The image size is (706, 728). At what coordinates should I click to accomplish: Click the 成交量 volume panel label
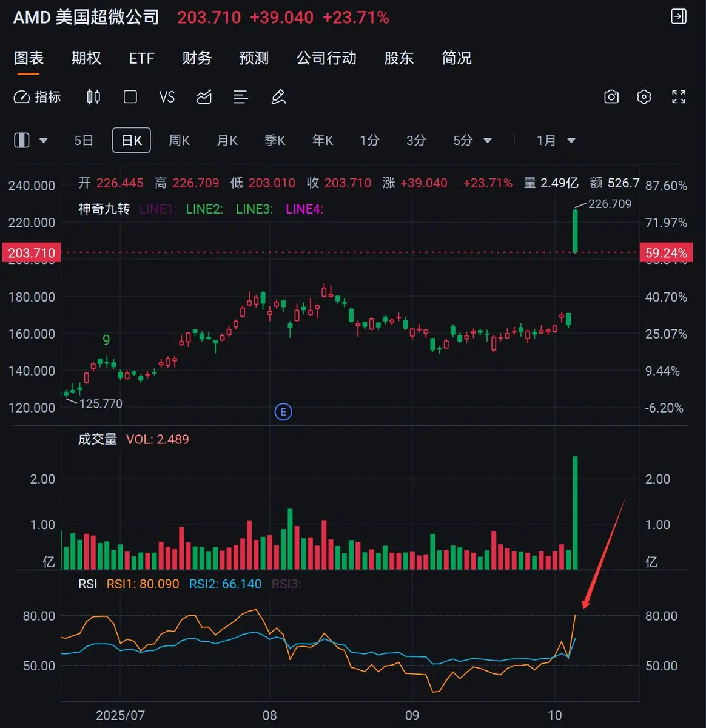98,439
